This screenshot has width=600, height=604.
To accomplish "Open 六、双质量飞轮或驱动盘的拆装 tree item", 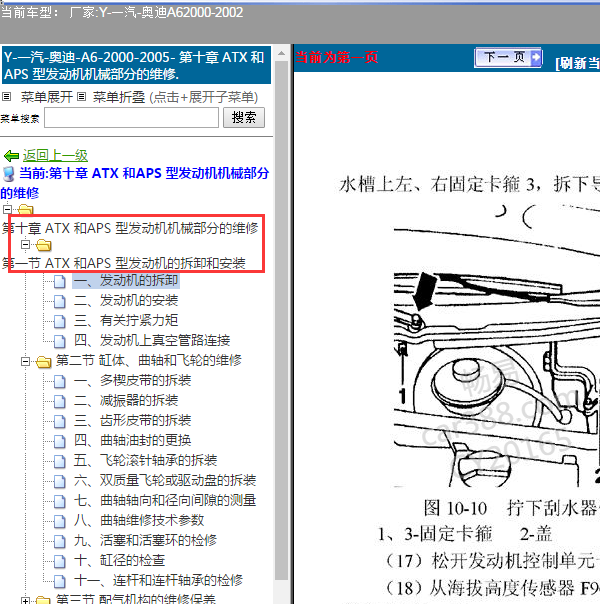I will tap(165, 481).
